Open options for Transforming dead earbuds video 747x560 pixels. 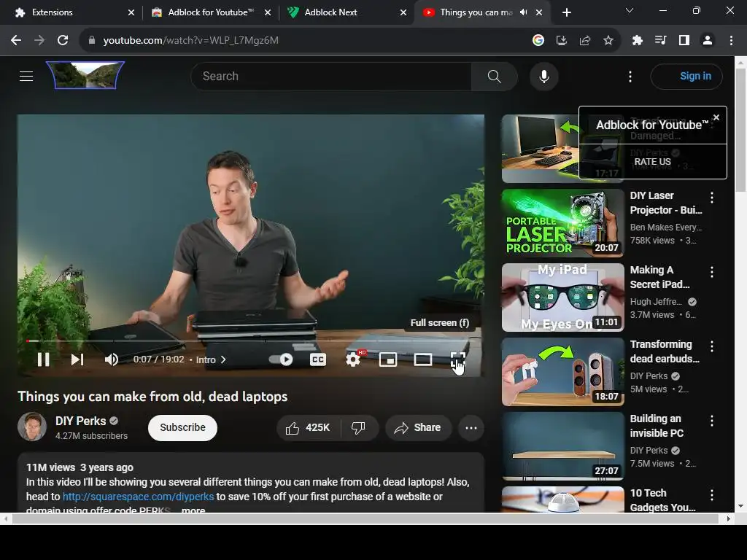tap(712, 346)
